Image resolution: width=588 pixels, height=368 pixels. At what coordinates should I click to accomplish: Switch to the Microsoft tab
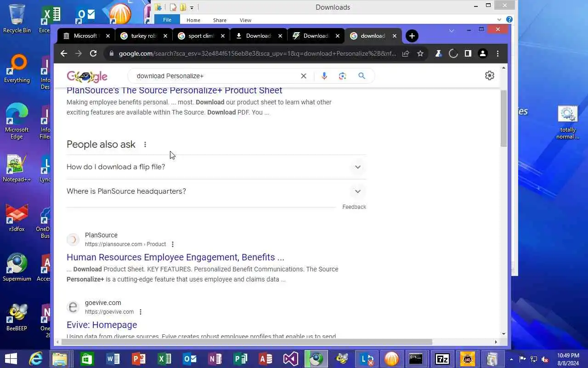[85, 36]
